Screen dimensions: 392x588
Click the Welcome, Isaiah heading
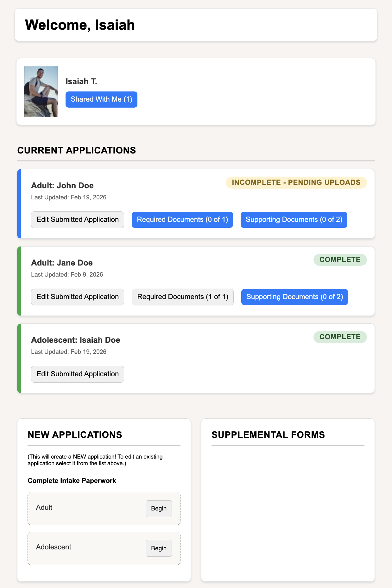click(80, 25)
